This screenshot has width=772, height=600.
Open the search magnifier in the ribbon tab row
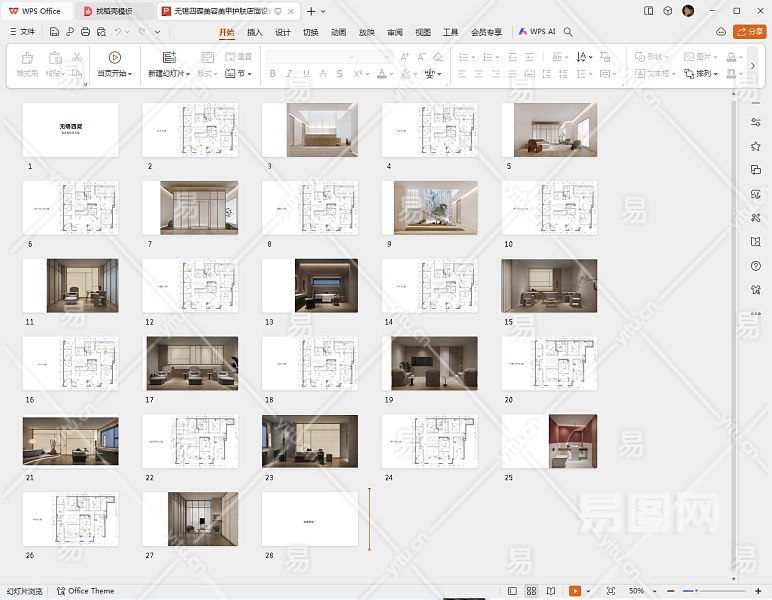(568, 32)
